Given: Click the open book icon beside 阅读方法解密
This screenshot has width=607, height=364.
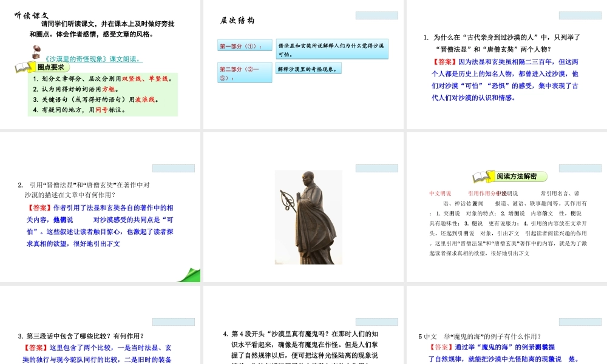Looking at the screenshot, I should (x=484, y=177).
